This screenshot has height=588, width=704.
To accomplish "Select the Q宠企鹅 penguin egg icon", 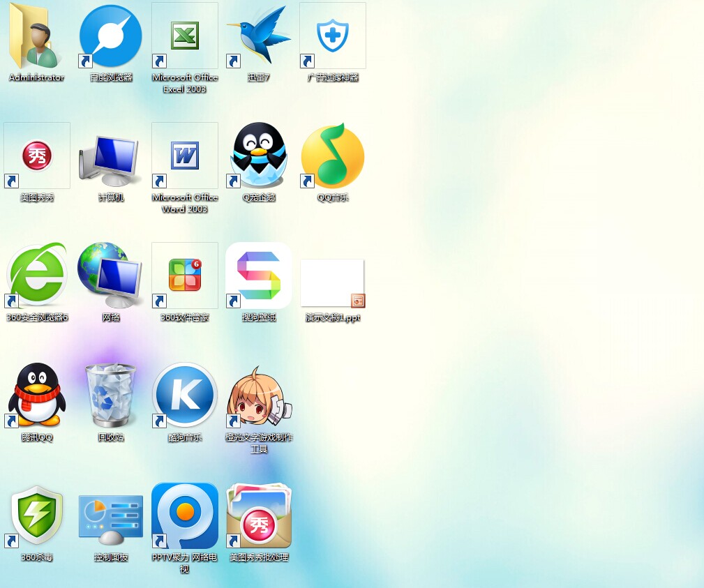I will [259, 156].
